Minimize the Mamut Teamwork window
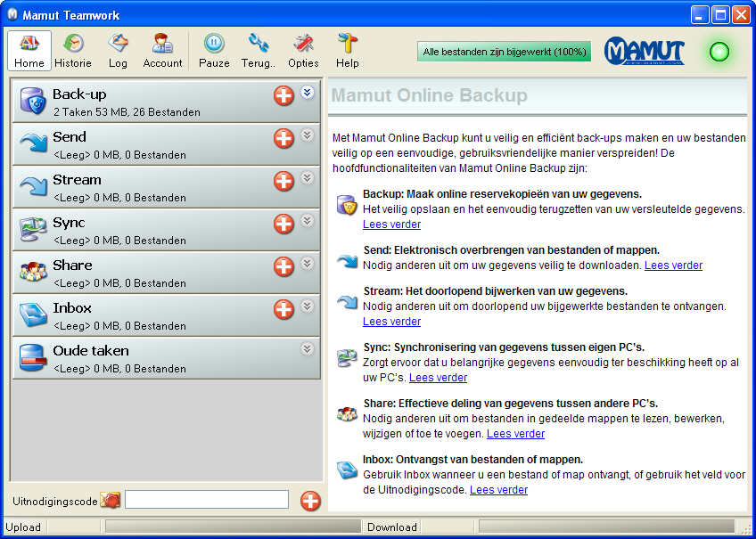This screenshot has width=756, height=539. [x=700, y=15]
